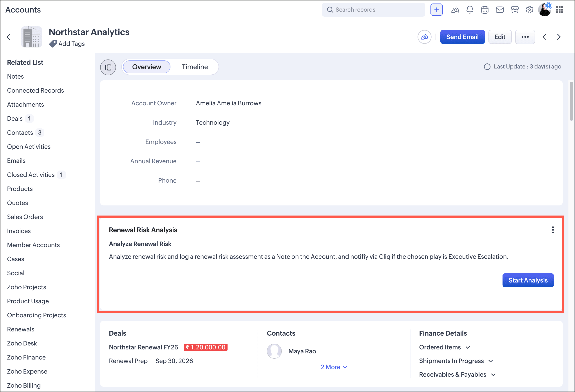The image size is (575, 392).
Task: Open Member Accounts in Related List
Action: tap(33, 246)
